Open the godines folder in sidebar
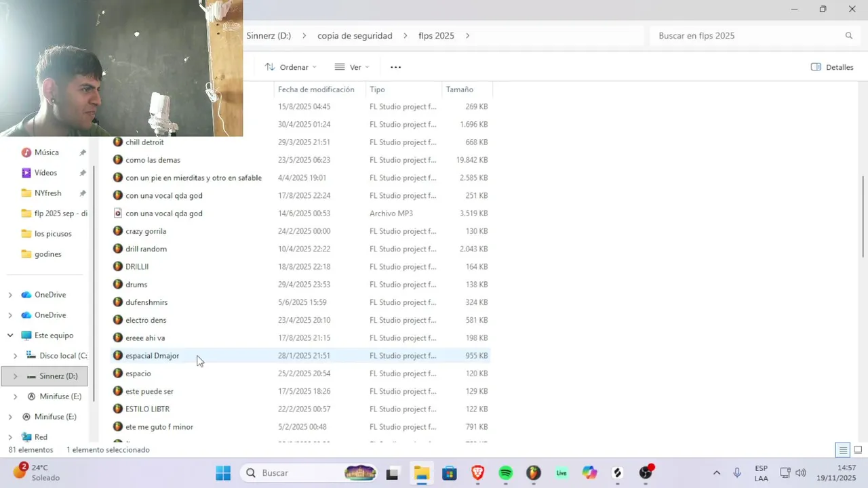 47,254
